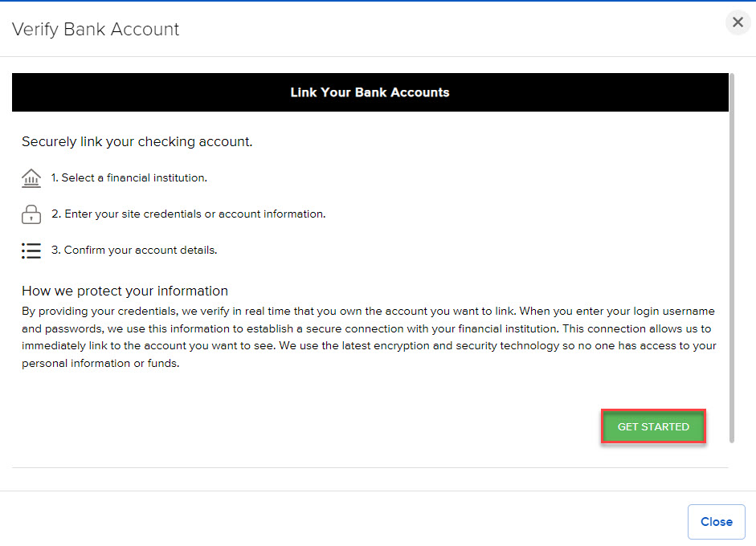Screen dimensions: 756x546
Task: Click the empty footer area left of Close
Action: pyautogui.click(x=337, y=522)
